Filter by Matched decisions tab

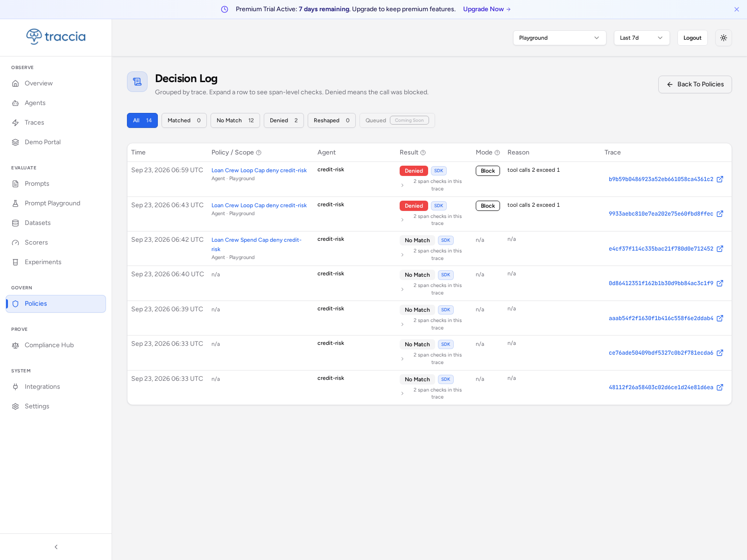click(x=184, y=120)
